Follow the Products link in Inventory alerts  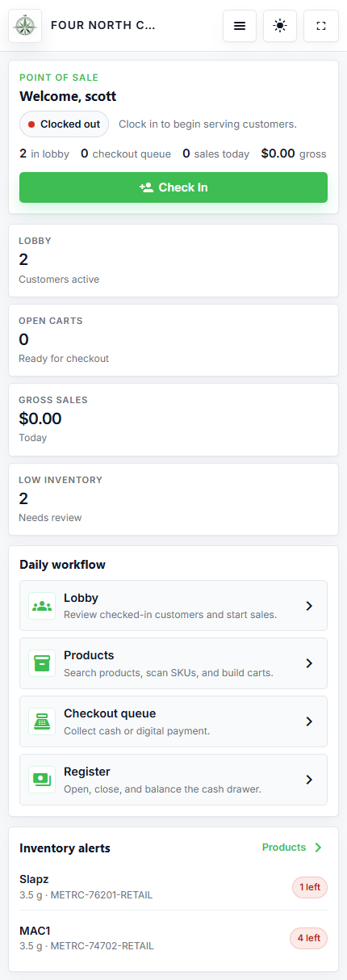[x=293, y=848]
